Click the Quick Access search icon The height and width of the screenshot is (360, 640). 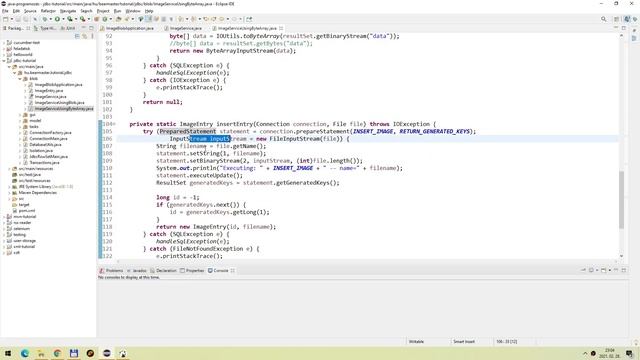click(604, 19)
